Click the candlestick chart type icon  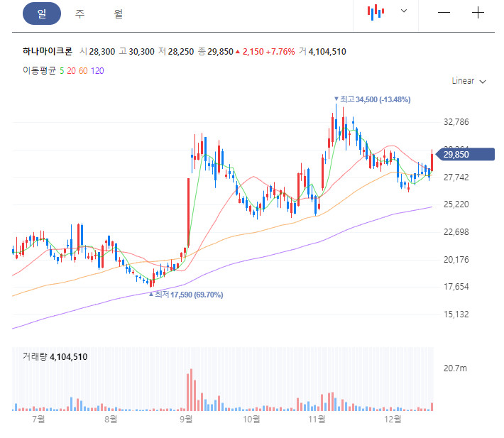click(376, 13)
